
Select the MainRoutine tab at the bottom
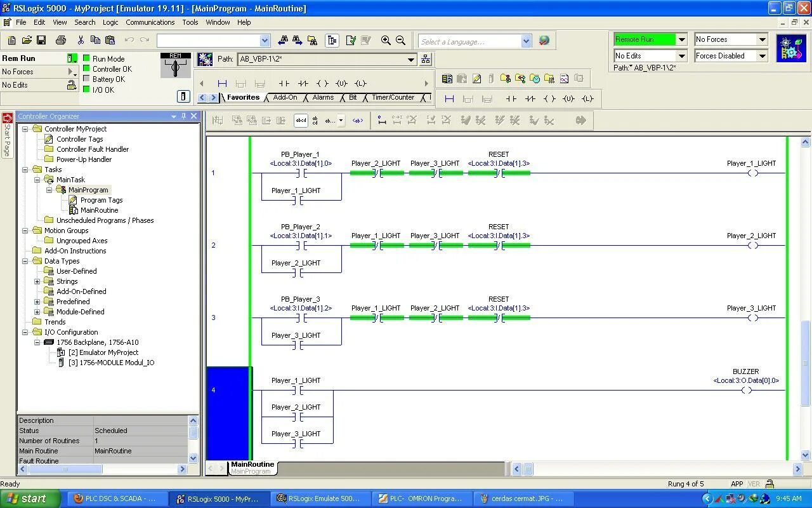pyautogui.click(x=252, y=464)
